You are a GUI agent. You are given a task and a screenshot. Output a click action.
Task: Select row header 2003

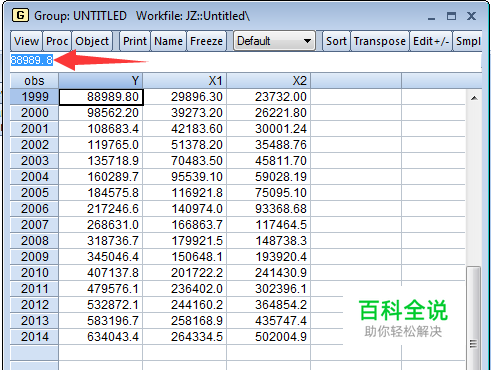point(34,161)
